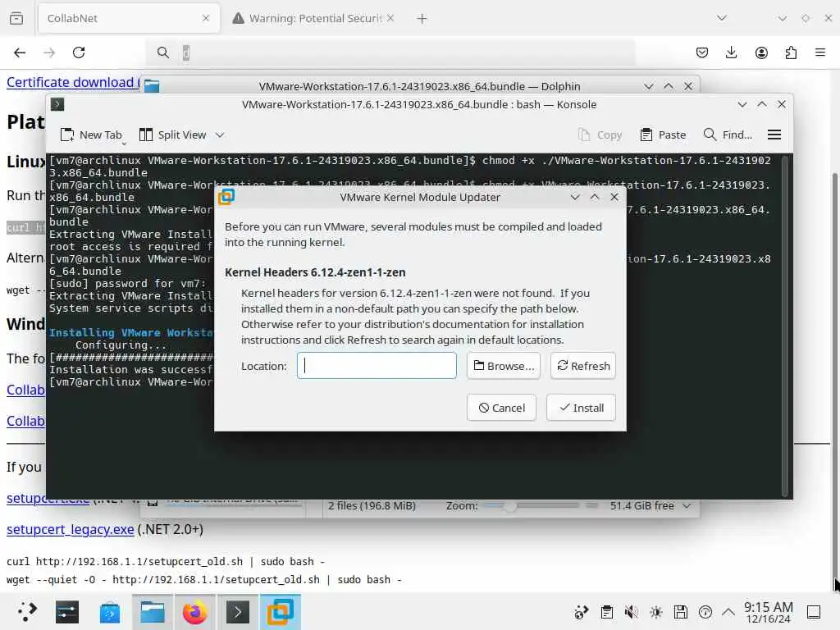Switch to Firefox from the taskbar
840x630 pixels.
194,612
